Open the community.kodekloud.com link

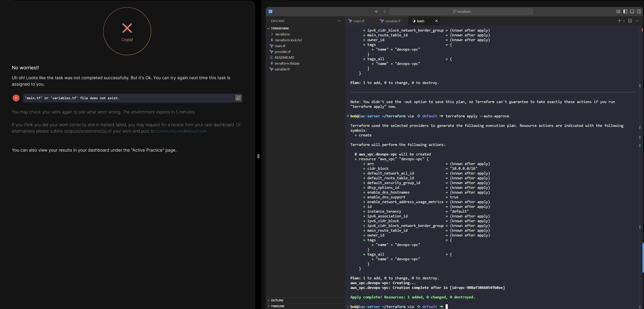point(181,131)
